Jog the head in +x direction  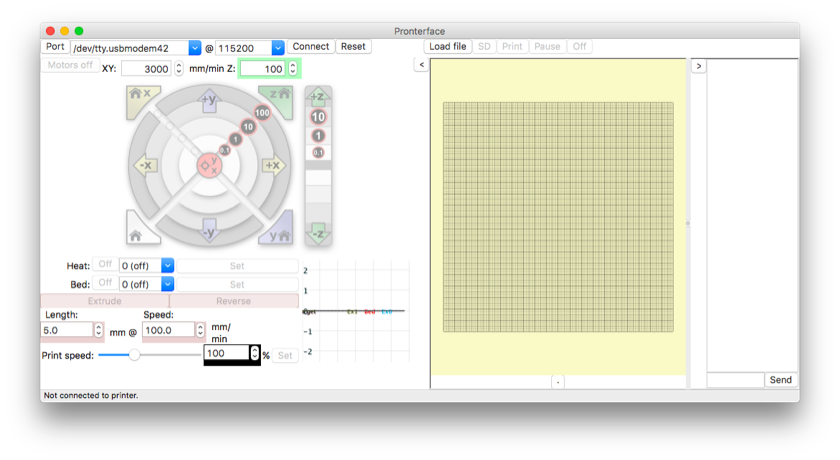(x=273, y=165)
